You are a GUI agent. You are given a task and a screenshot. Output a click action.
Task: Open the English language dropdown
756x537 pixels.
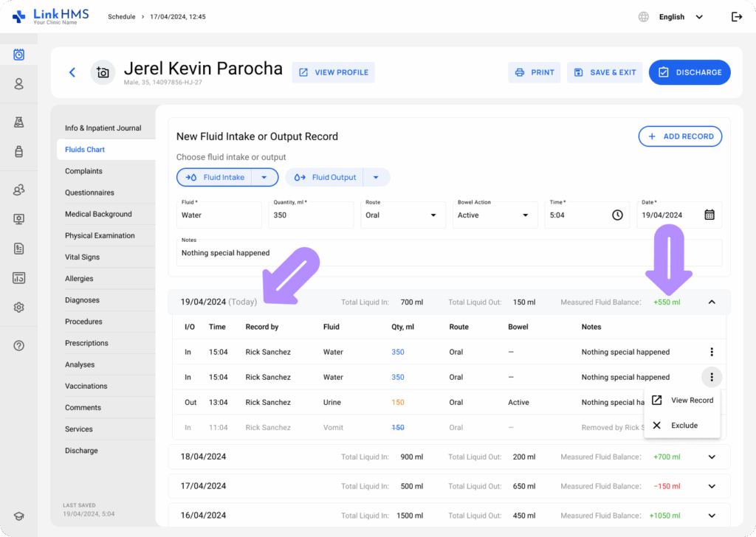[x=680, y=17]
